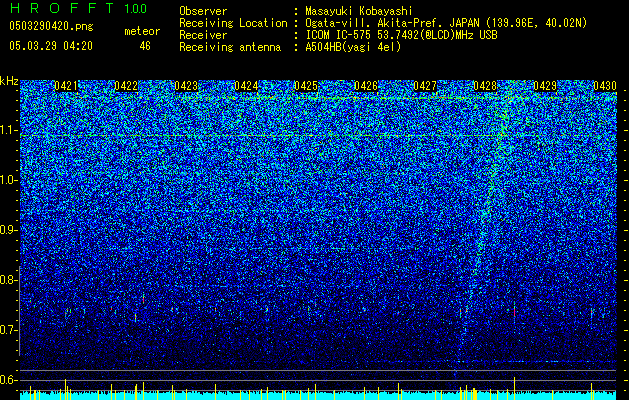Select the Ogata-vill. Akita-Pref. JAPAN location text
The height and width of the screenshot is (400, 629).
coord(446,23)
